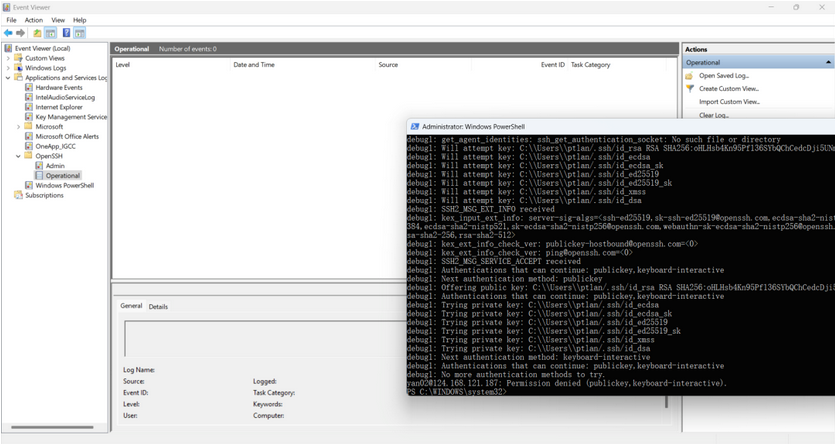835x444 pixels.
Task: Click the blue Help toolbar icon
Action: (66, 33)
